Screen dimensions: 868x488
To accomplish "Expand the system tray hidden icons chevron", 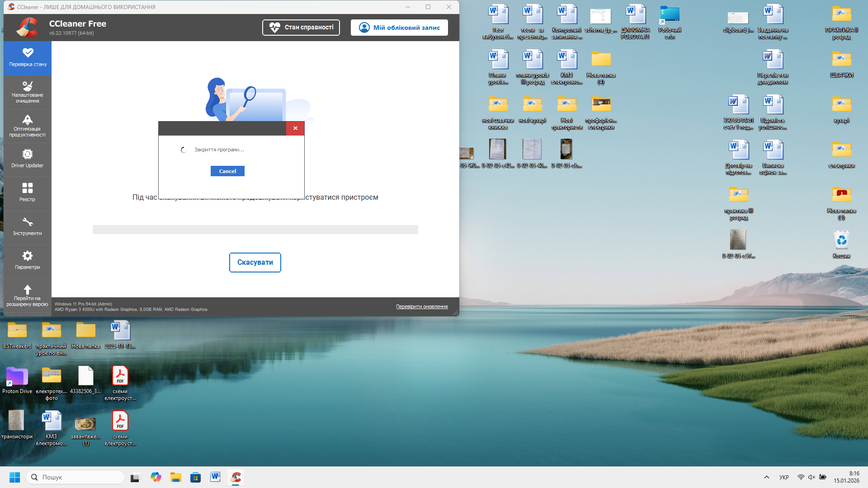I will (767, 477).
